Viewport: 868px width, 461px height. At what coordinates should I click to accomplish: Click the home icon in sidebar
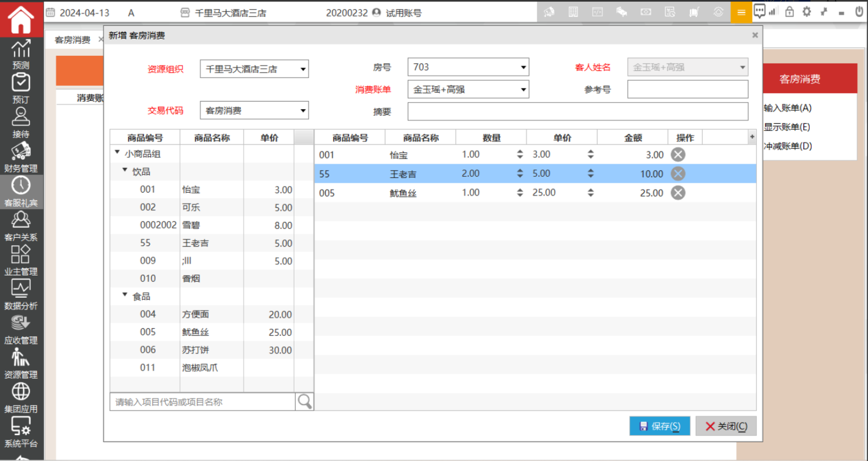click(21, 19)
